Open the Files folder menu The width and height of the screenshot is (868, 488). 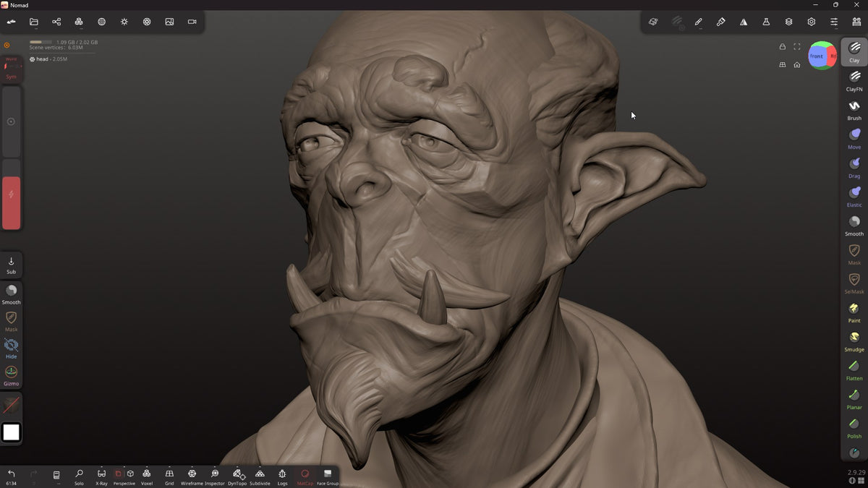click(x=33, y=22)
